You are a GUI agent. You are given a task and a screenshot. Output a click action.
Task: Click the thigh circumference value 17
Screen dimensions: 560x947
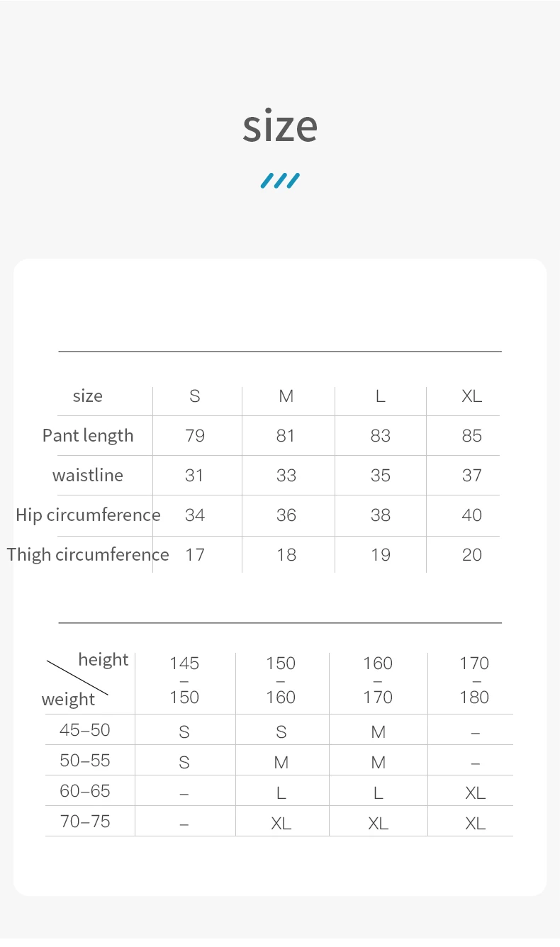coord(195,555)
